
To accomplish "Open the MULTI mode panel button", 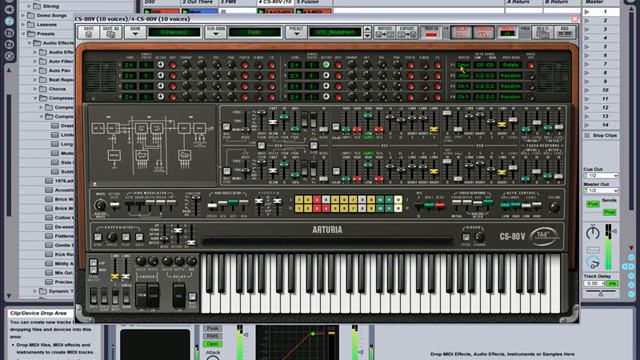I will [x=542, y=32].
